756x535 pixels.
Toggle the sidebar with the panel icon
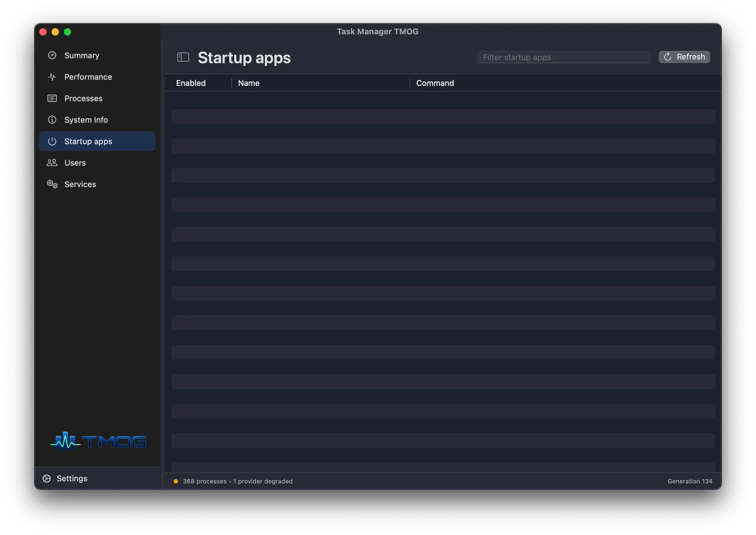[x=183, y=57]
